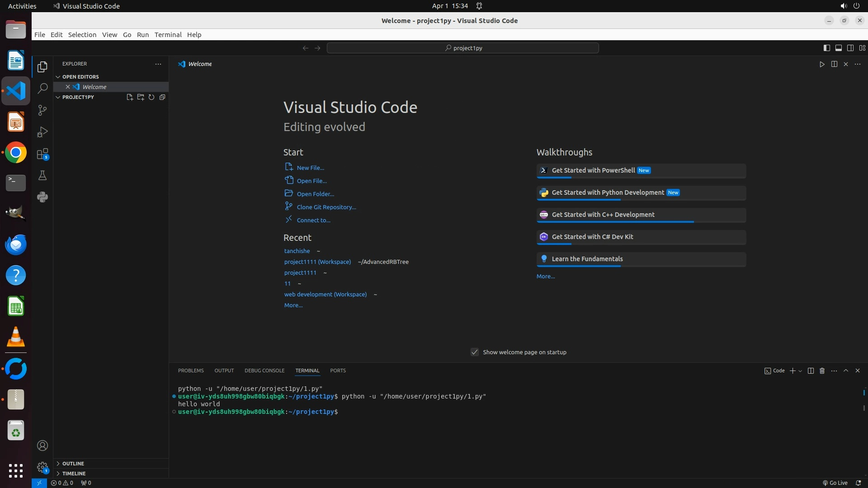Toggle the primary side bar layout button

826,48
